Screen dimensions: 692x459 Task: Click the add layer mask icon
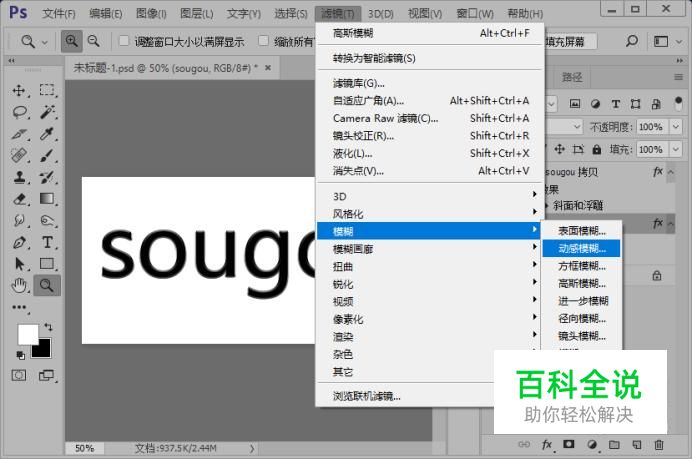pos(568,444)
